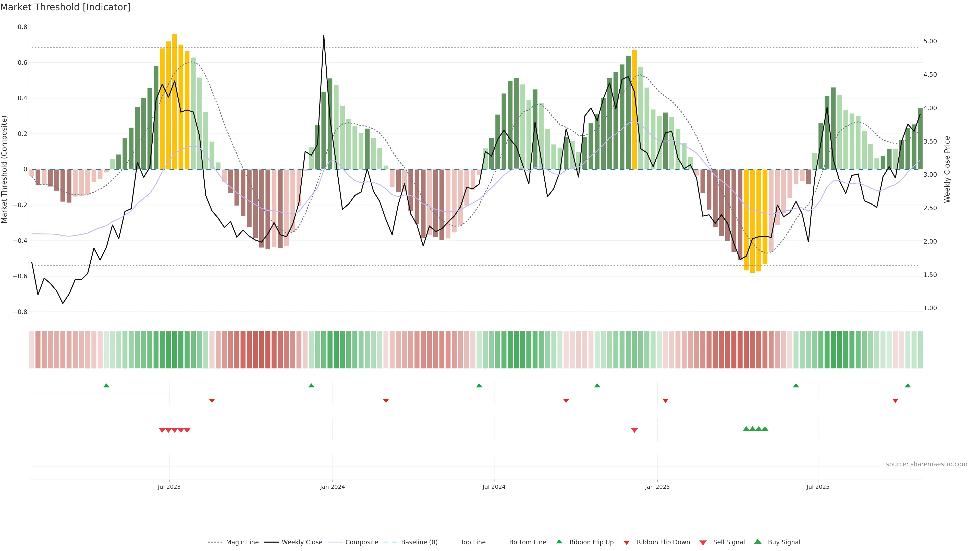Click the source: sharemaestro.com text
The image size is (980, 551).
[x=926, y=464]
